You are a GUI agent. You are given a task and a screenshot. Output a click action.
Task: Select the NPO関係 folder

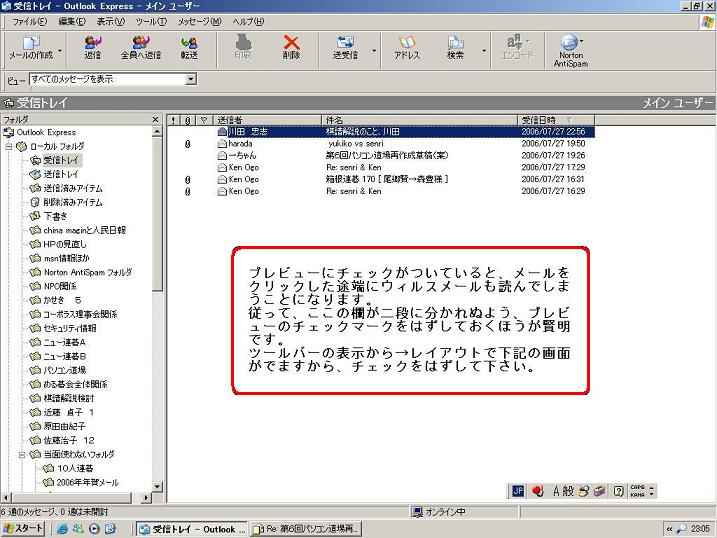pos(60,287)
